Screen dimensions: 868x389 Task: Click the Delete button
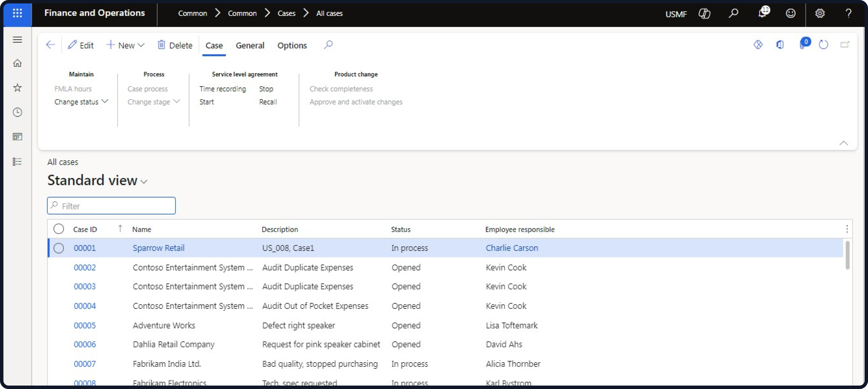[175, 45]
